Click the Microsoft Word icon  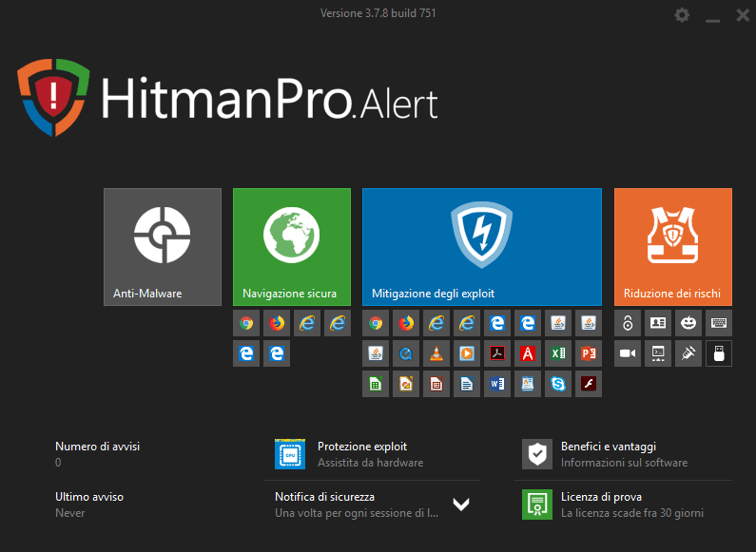[497, 385]
